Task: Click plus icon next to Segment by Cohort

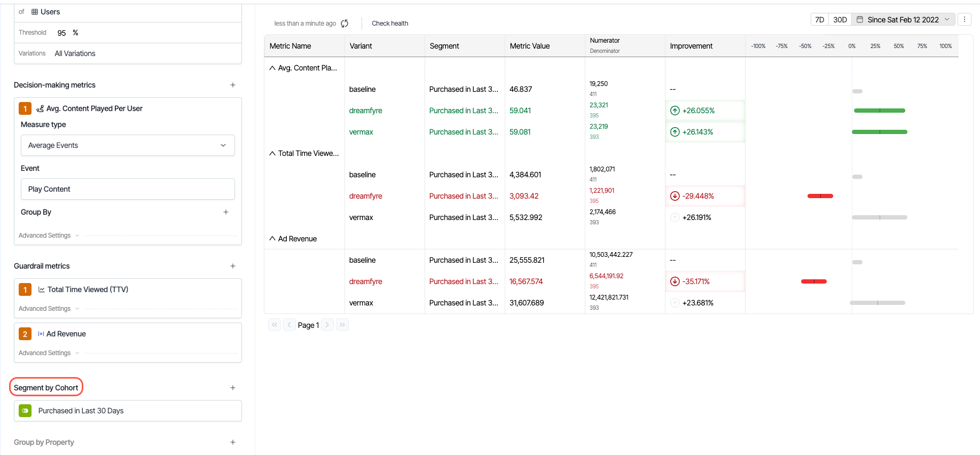Action: click(x=233, y=388)
